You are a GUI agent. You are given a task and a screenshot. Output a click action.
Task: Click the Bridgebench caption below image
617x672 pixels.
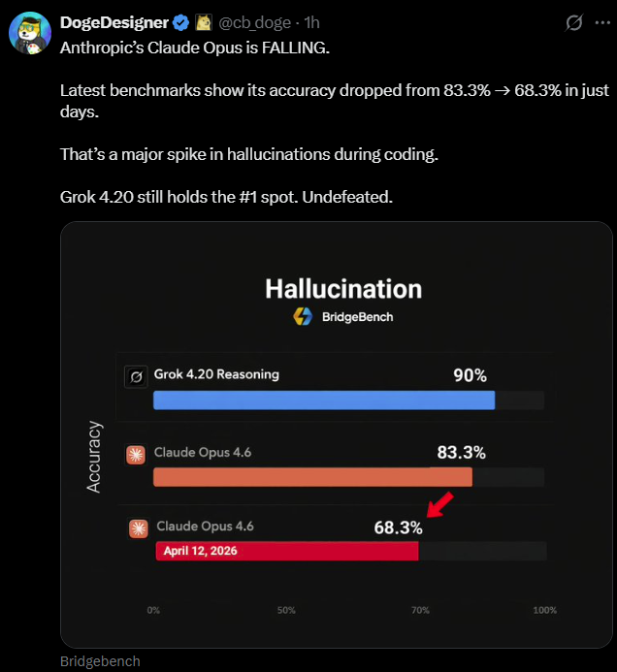(100, 661)
